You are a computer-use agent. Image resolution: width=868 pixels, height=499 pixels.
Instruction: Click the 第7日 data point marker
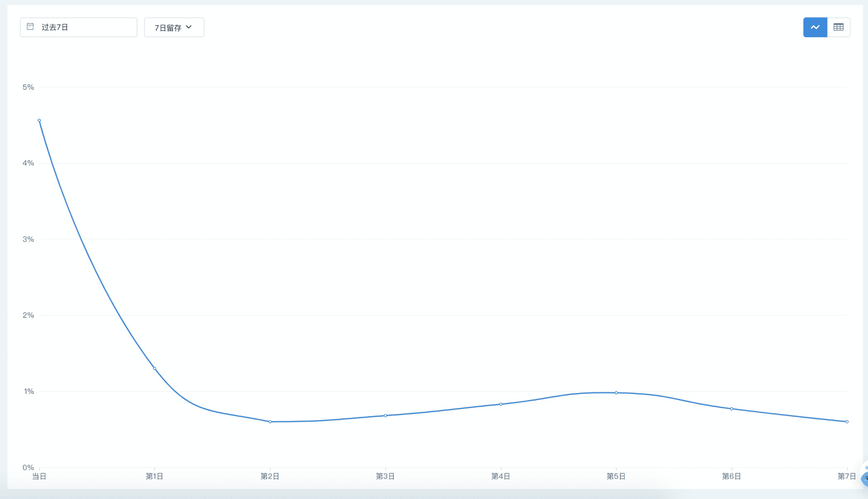[x=847, y=422]
